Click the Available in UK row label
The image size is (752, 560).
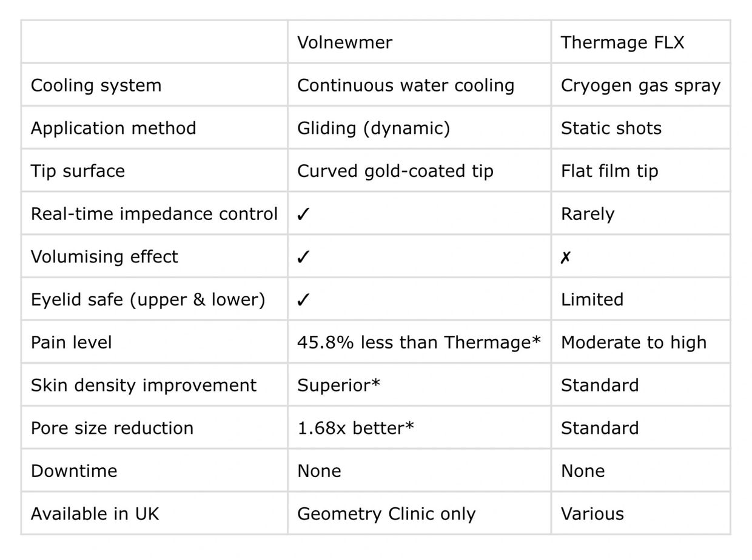tap(95, 514)
